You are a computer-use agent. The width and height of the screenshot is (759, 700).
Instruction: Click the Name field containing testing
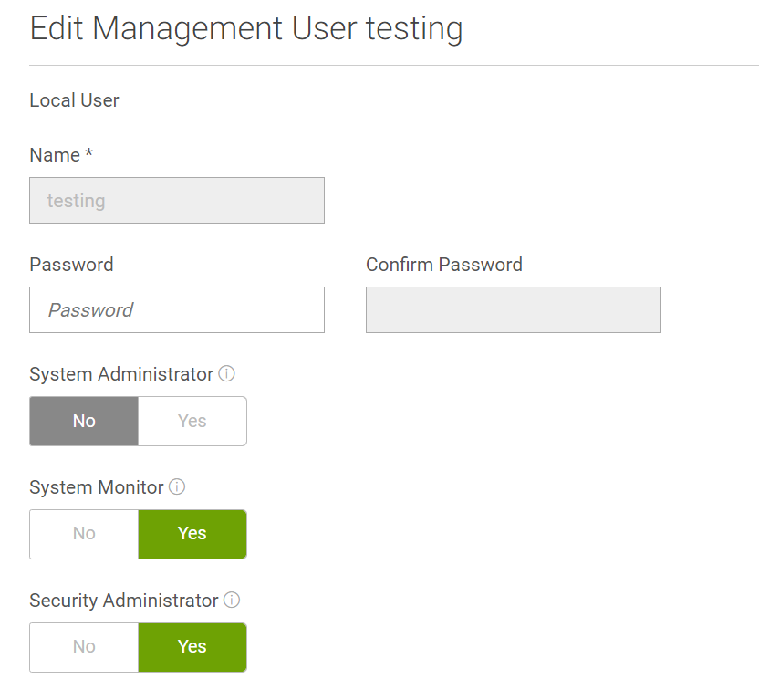coord(177,201)
